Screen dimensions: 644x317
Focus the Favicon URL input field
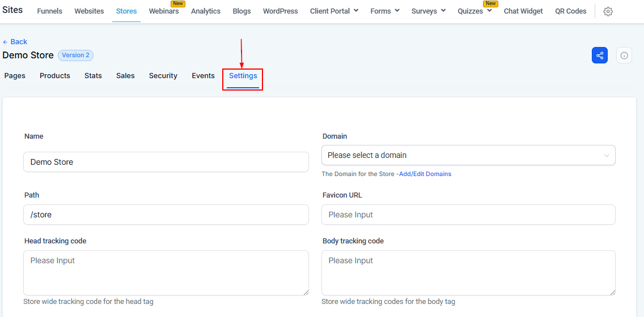[468, 215]
